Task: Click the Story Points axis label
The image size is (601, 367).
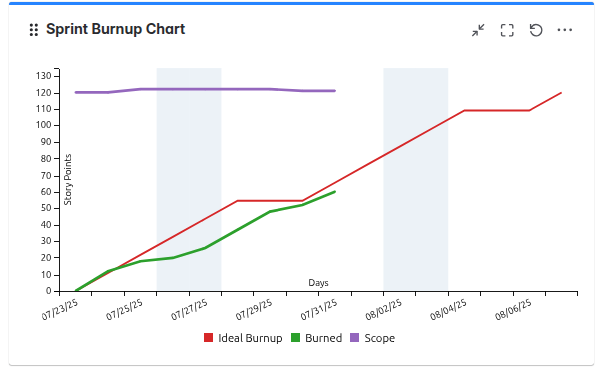Action: tap(68, 179)
